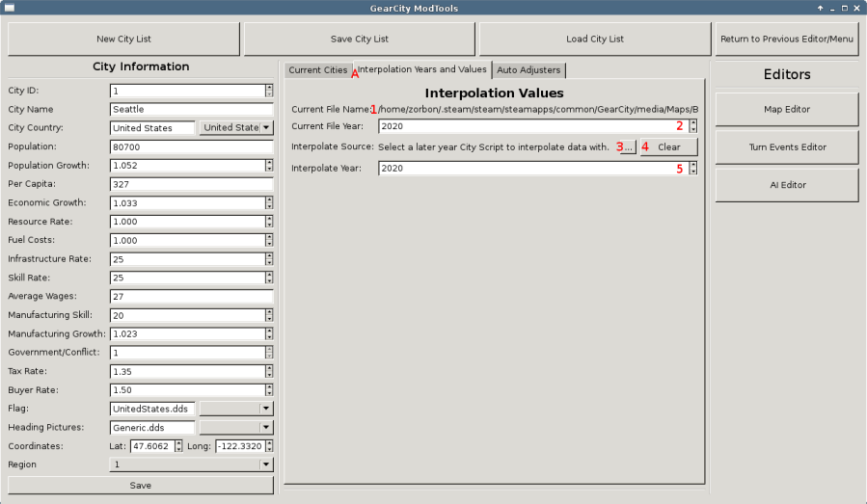This screenshot has width=867, height=504.
Task: Select Interpolation Years and Values tab
Action: tap(421, 70)
